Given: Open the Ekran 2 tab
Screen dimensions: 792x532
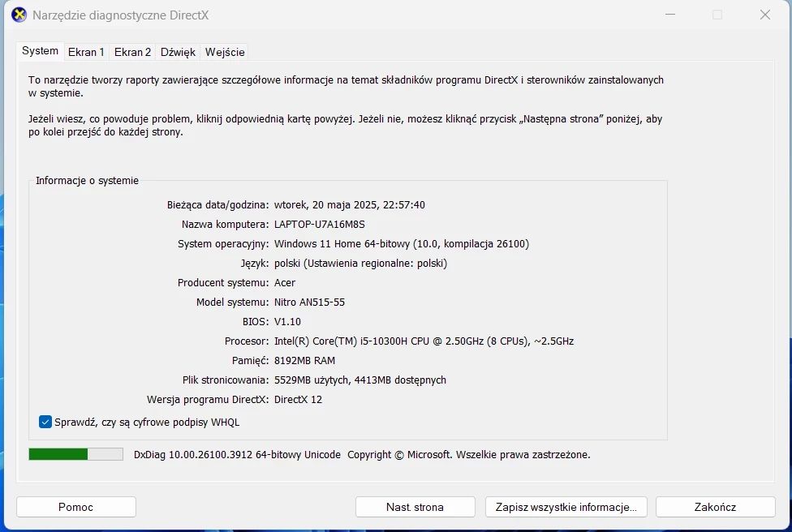Looking at the screenshot, I should tap(132, 52).
